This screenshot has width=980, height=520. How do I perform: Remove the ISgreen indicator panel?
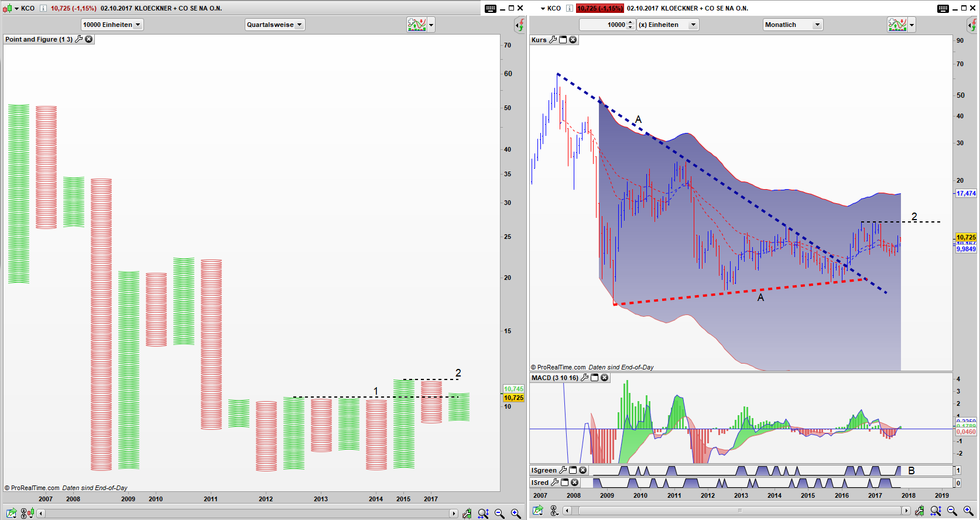click(x=583, y=470)
